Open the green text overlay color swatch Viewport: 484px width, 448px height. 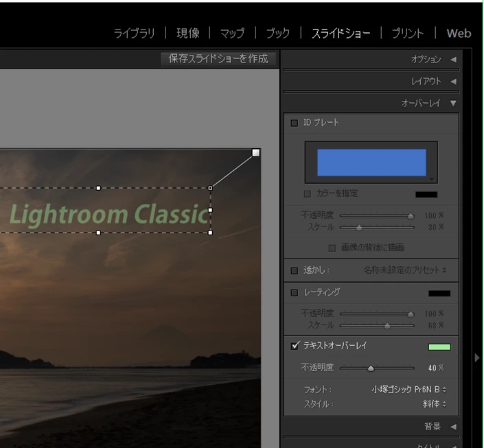(x=439, y=347)
